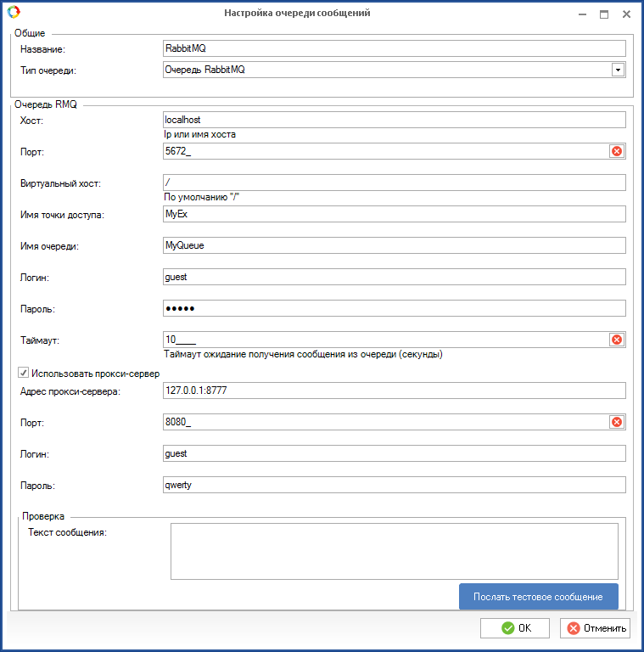This screenshot has height=652, width=644.
Task: Click the queue name field MyQueue
Action: pos(394,245)
